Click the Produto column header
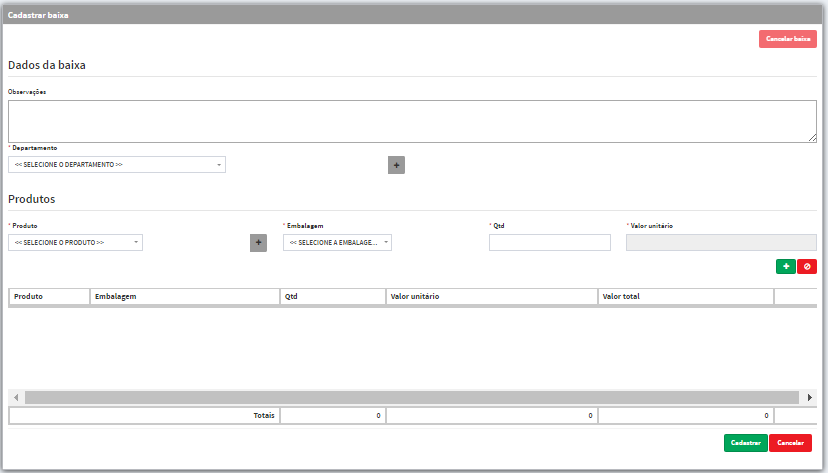Screen dimensions: 828x473 (49, 297)
